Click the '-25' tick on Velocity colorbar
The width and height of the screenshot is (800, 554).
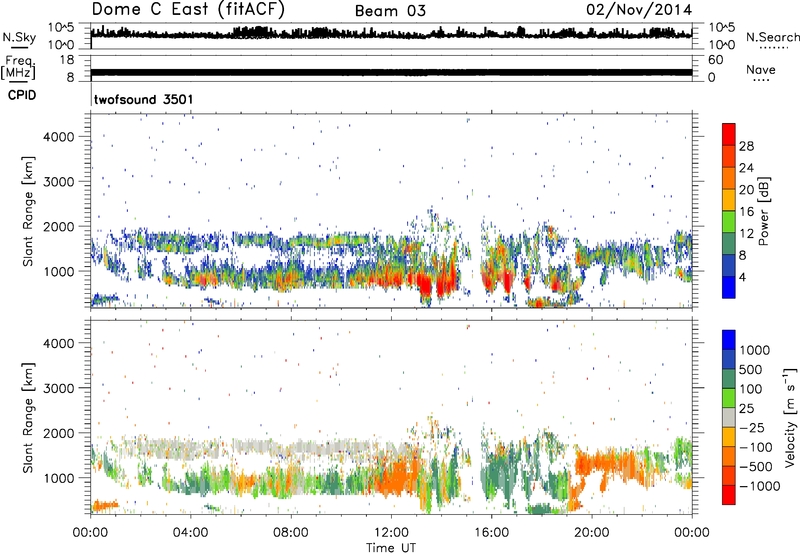[x=752, y=427]
